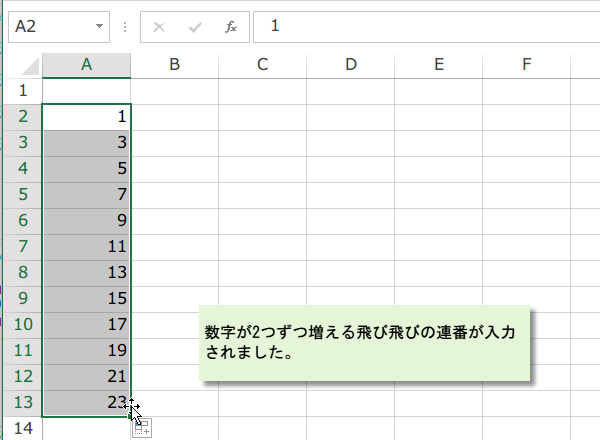Screen dimensions: 600x440
Task: Select row 14 header
Action: [22, 428]
